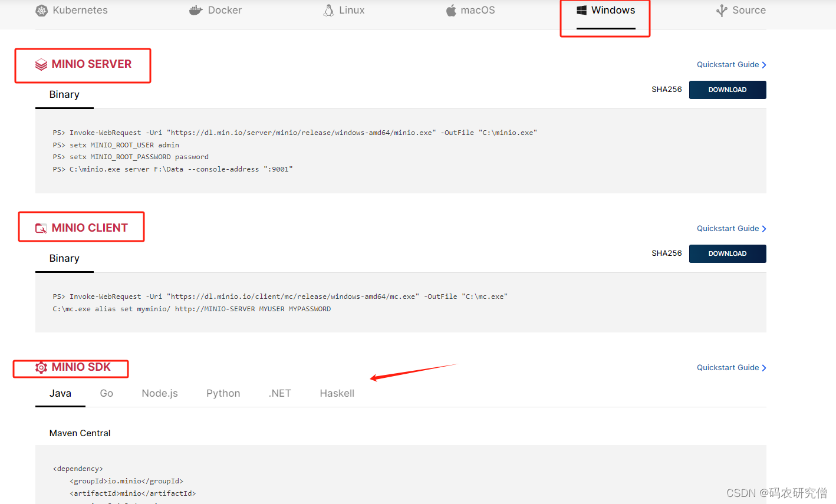This screenshot has width=836, height=504.
Task: Click the MINIO SERVER heading
Action: tap(91, 64)
